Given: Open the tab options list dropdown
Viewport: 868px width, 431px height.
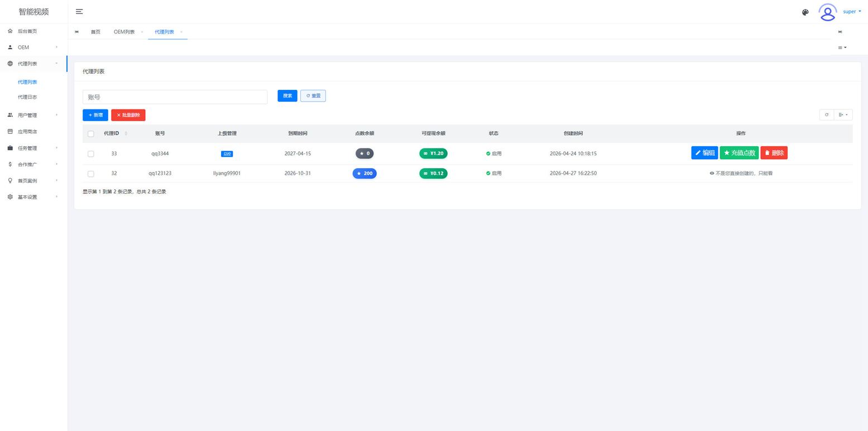Looking at the screenshot, I should point(842,47).
